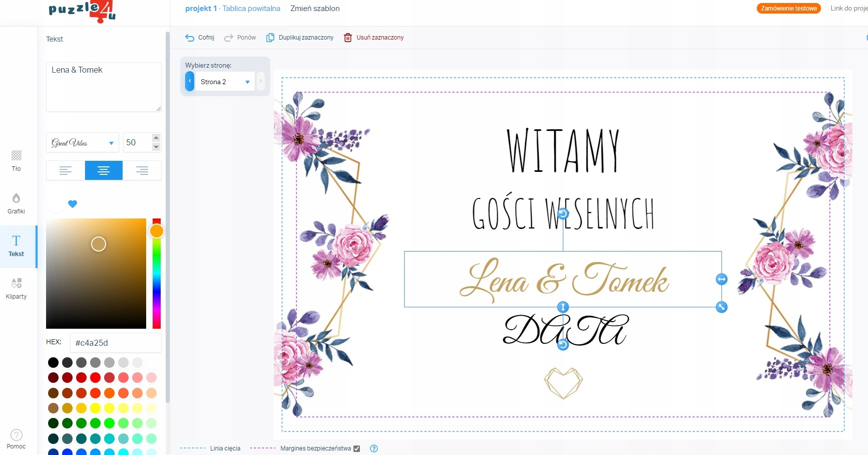868x455 pixels.
Task: Select the black color swatch
Action: tap(53, 362)
